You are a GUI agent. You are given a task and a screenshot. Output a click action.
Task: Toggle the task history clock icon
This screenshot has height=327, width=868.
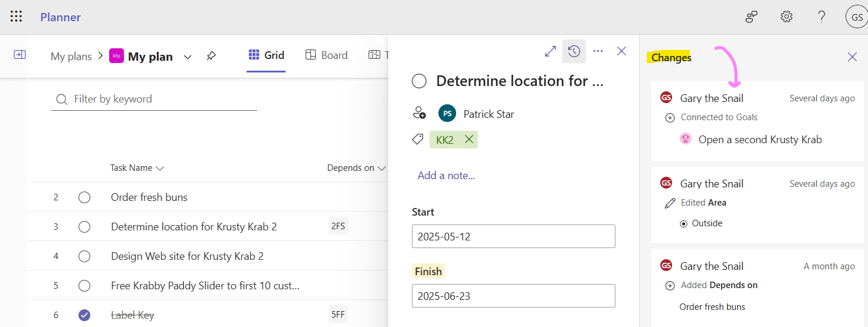(574, 51)
